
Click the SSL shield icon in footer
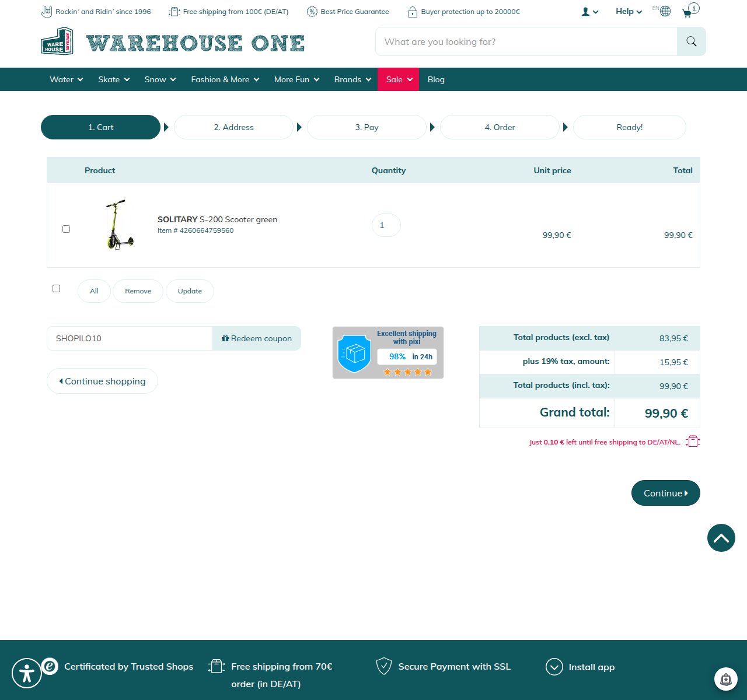383,666
